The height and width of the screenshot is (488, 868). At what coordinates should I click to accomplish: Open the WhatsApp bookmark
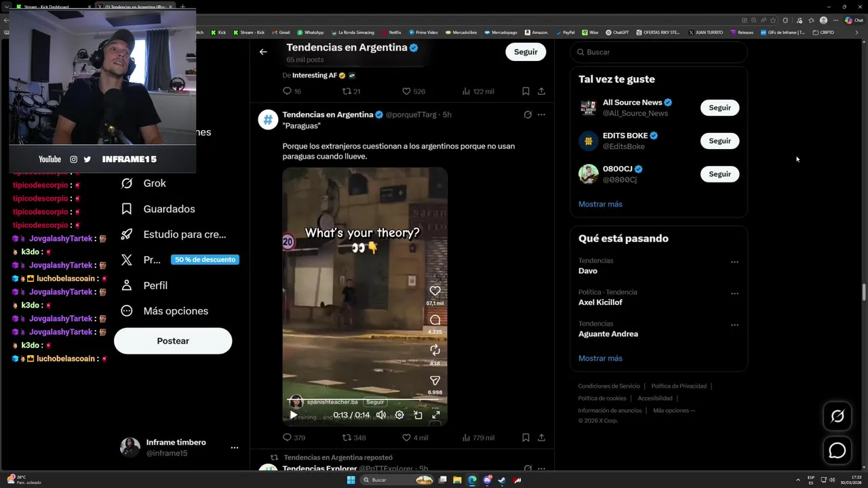311,32
